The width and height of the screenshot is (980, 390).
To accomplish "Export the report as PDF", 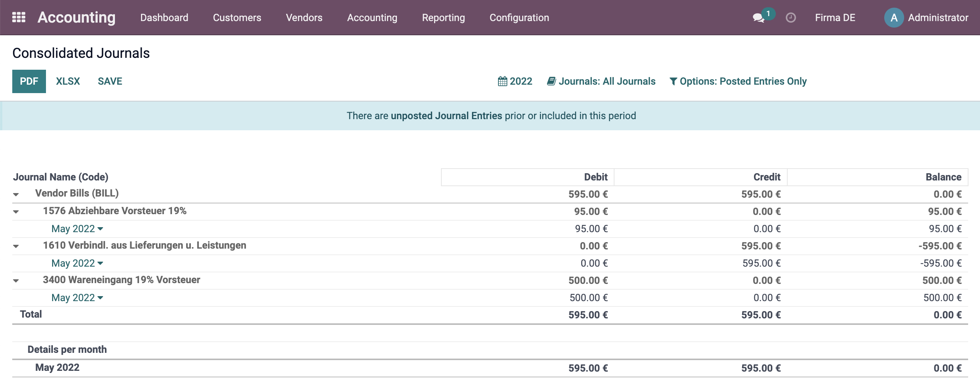I will click(29, 81).
